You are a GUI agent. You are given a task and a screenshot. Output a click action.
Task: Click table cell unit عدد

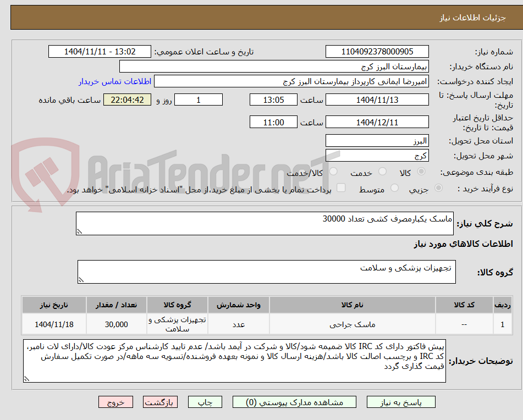(x=239, y=324)
